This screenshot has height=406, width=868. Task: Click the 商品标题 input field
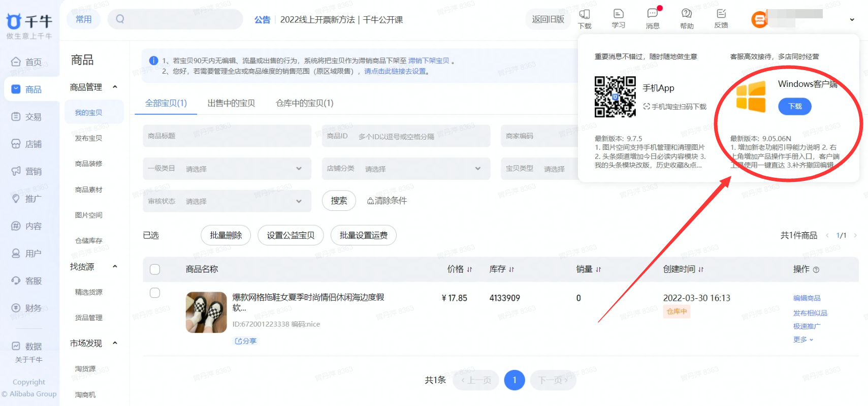[x=227, y=136]
